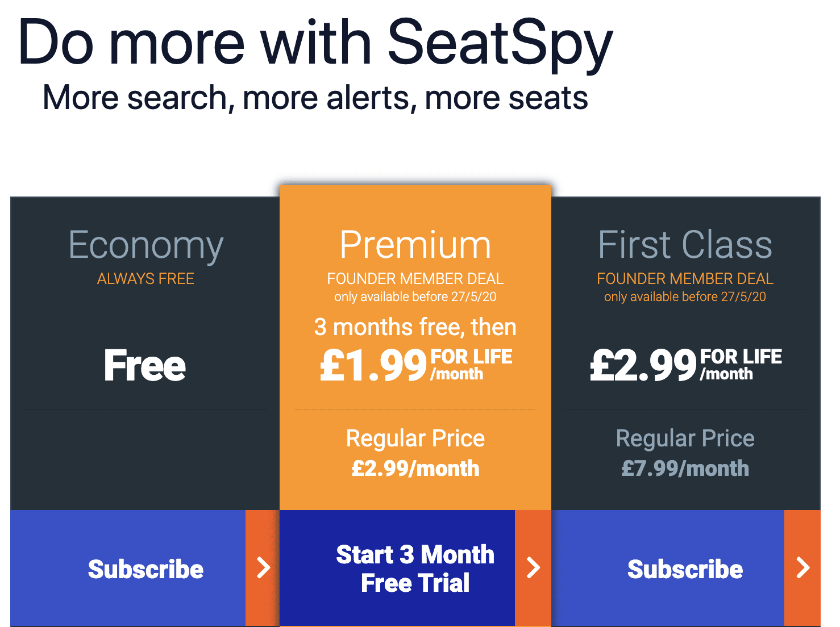840x627 pixels.
Task: Select the First Class plan heading
Action: pyautogui.click(x=685, y=245)
